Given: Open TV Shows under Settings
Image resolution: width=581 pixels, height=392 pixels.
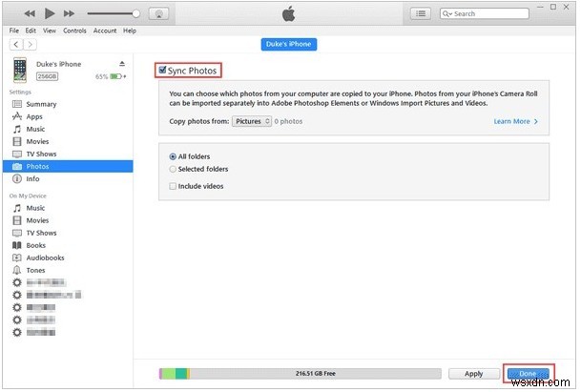Looking at the screenshot, I should pyautogui.click(x=68, y=155).
